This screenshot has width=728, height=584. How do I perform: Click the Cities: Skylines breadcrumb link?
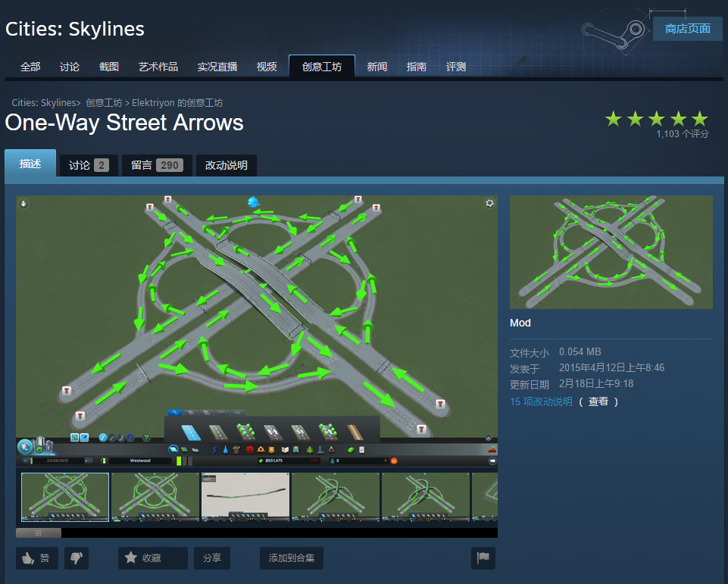coord(44,102)
